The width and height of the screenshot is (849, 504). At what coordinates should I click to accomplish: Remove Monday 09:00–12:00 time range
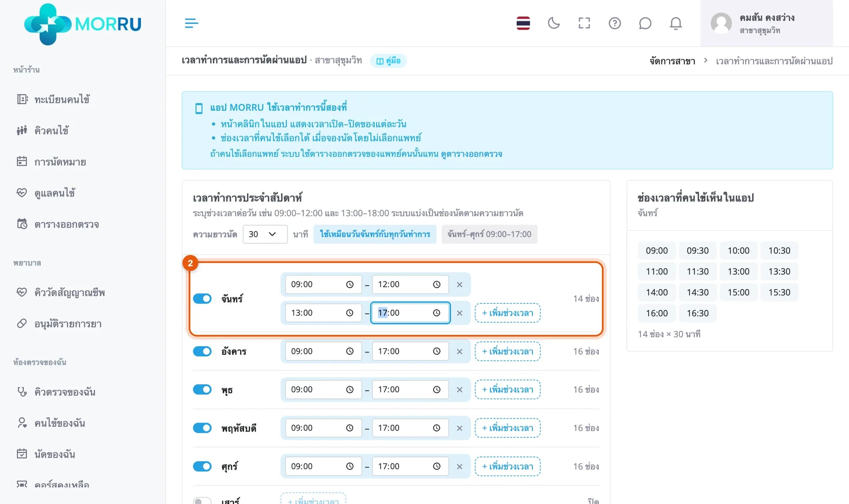point(459,285)
